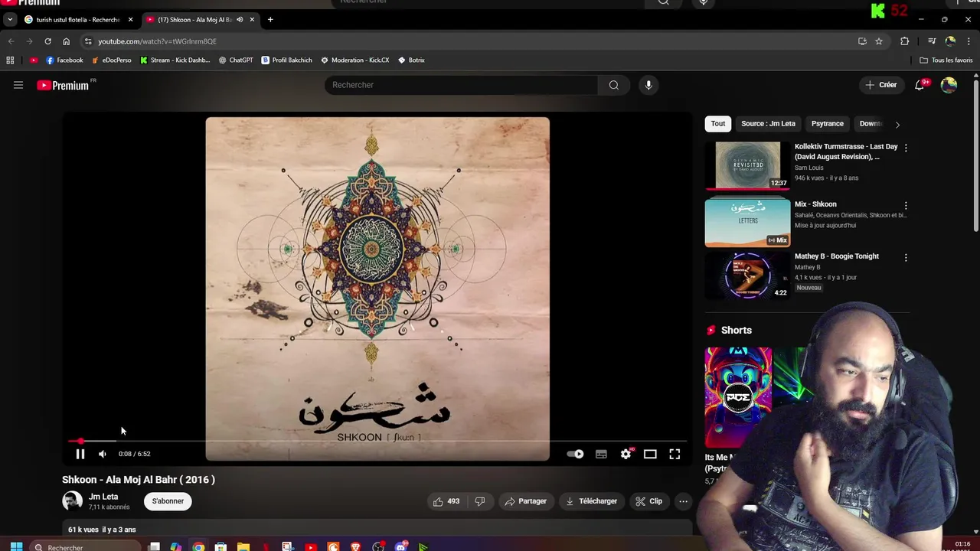Close the Shkoon YouTube tab
The height and width of the screenshot is (551, 980).
click(252, 20)
